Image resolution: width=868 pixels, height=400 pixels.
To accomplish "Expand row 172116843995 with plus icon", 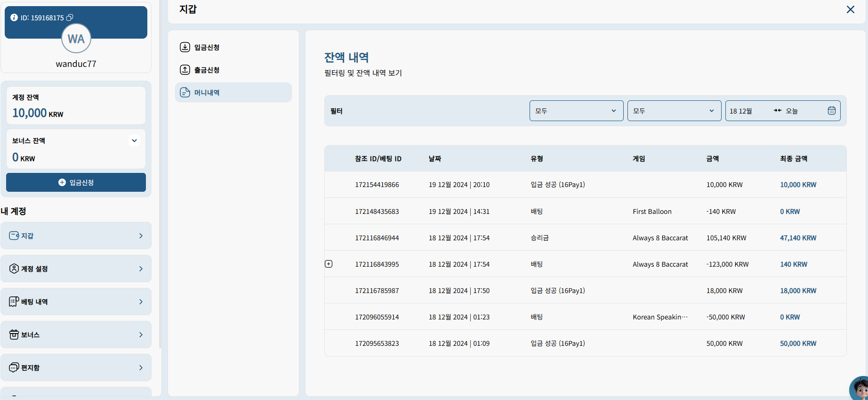I will tap(329, 264).
